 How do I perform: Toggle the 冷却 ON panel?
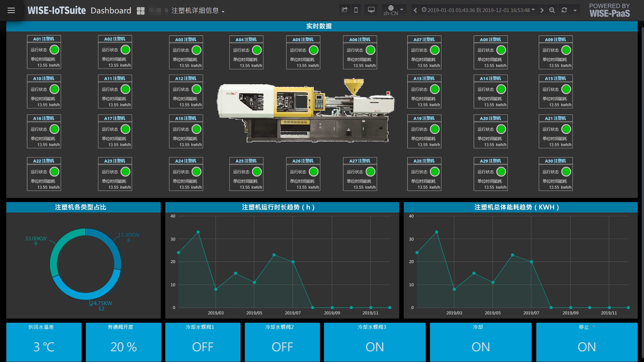point(481,347)
